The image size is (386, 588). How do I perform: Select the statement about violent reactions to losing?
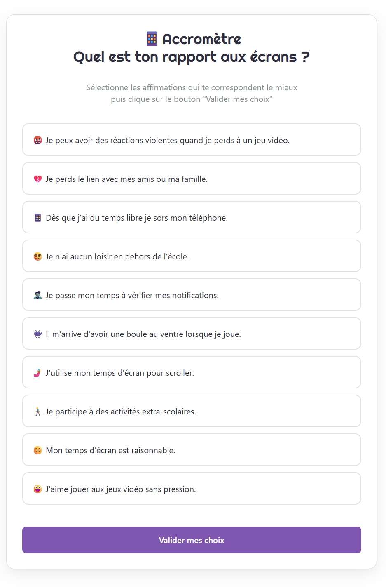pyautogui.click(x=191, y=140)
